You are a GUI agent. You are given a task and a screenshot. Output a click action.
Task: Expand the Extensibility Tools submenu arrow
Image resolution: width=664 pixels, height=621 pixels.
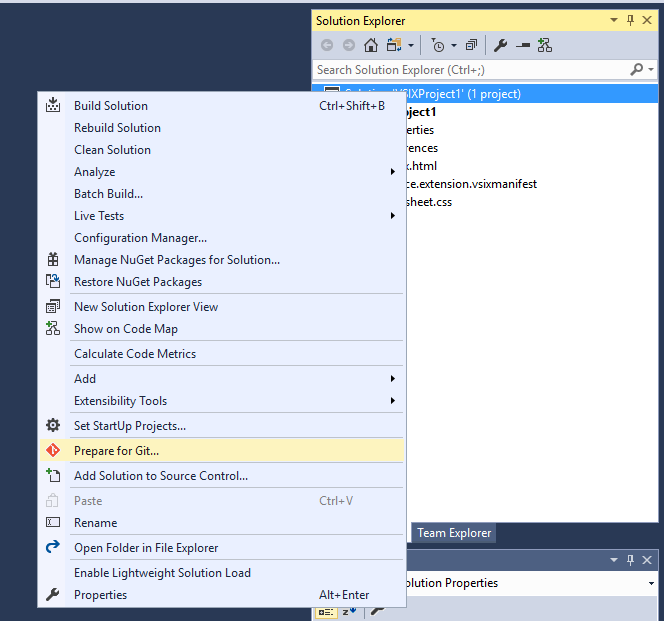click(393, 400)
